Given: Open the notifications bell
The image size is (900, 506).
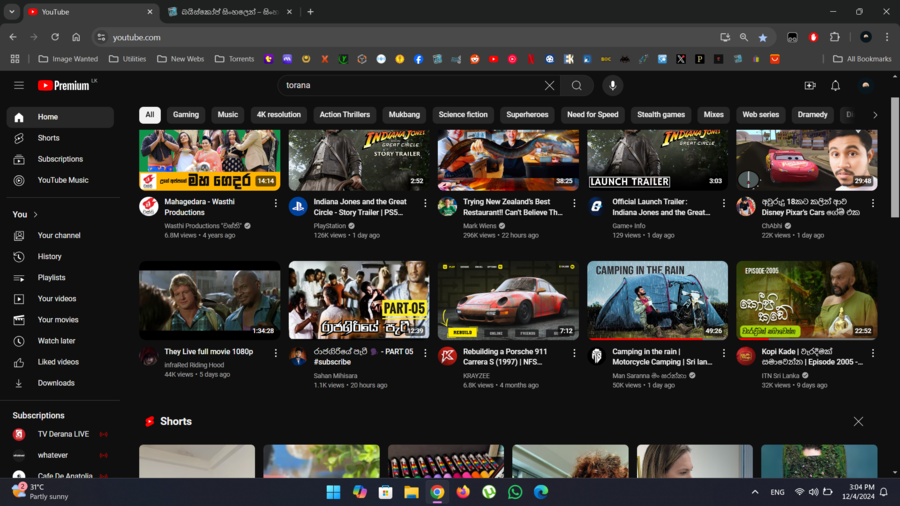Looking at the screenshot, I should coord(835,85).
